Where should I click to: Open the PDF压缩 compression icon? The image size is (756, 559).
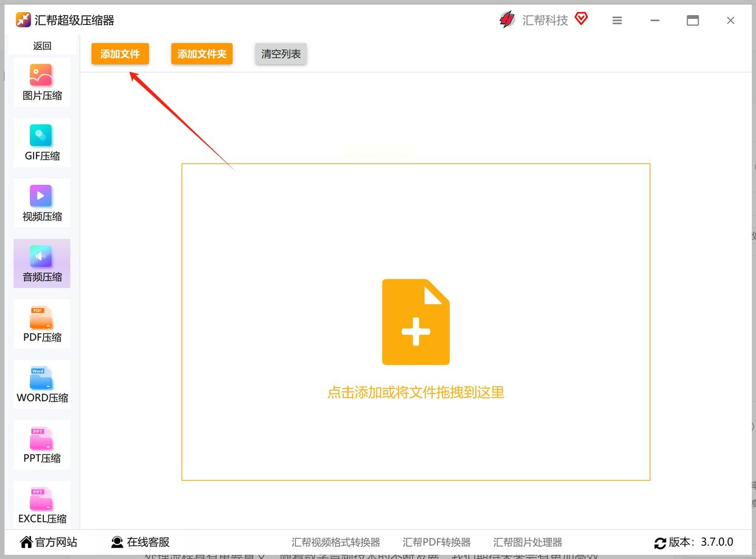(x=41, y=318)
